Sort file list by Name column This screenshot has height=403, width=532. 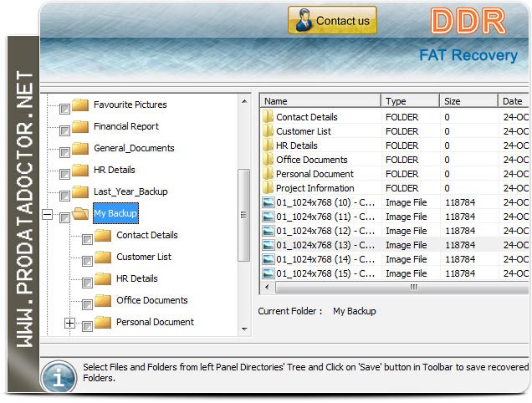click(x=320, y=101)
